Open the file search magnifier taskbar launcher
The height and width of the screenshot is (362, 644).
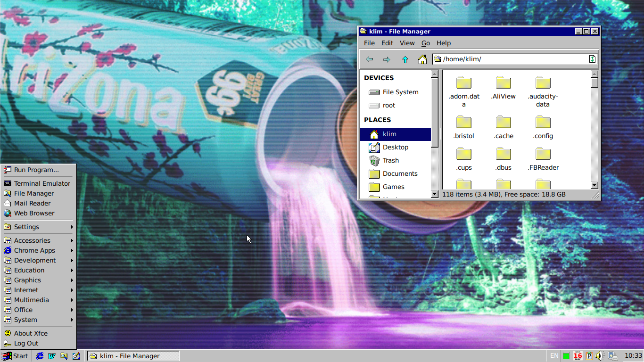point(64,356)
